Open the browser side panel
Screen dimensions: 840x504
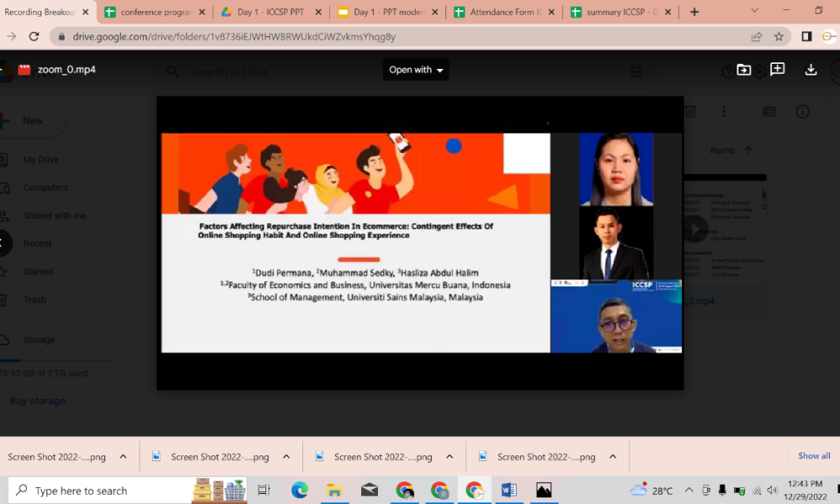tap(806, 36)
